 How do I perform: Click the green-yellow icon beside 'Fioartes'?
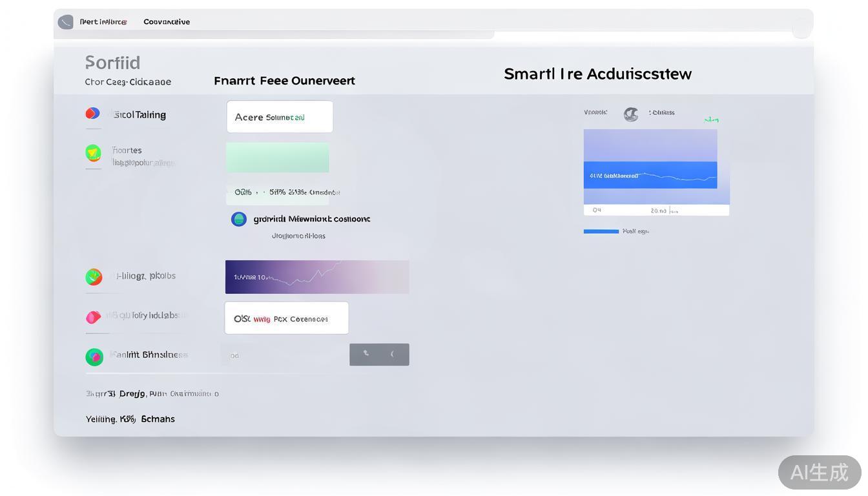point(93,153)
